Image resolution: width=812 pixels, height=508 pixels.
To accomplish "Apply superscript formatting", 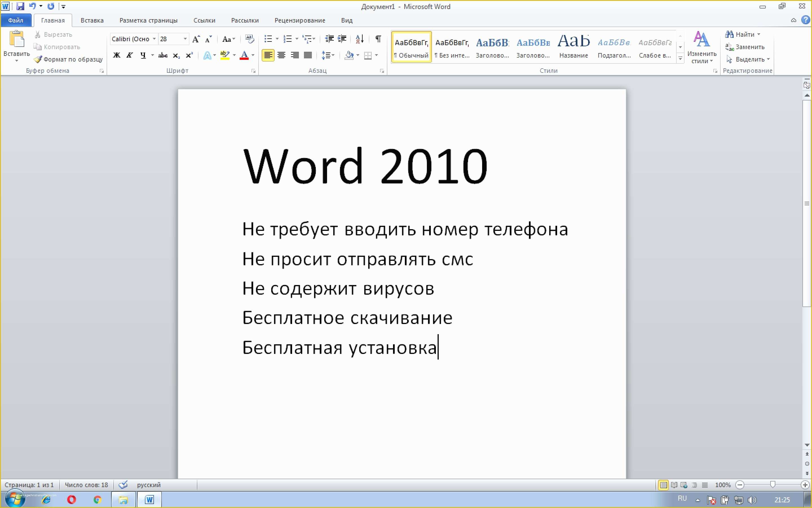I will pos(189,55).
